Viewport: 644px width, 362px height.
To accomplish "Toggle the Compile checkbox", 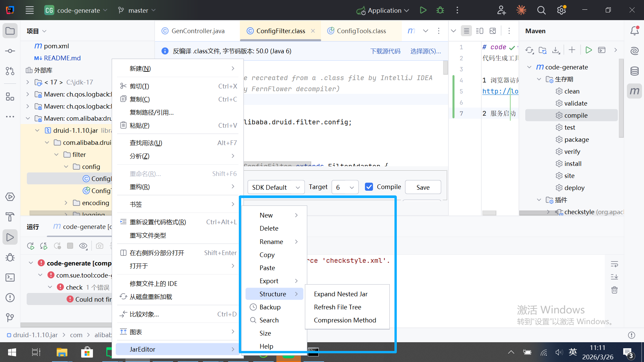I will (x=369, y=187).
